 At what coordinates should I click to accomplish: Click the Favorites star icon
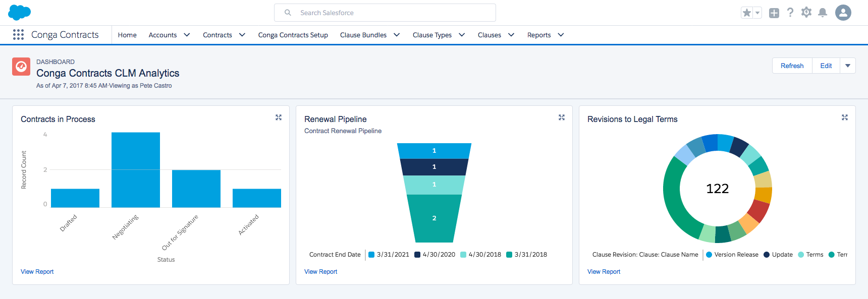click(747, 13)
